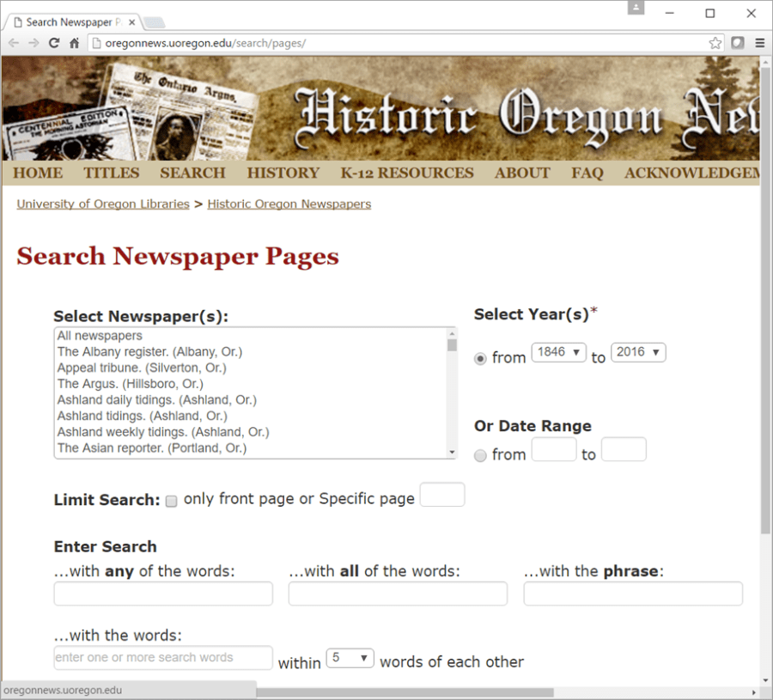Go to K-12 RESOURCES menu item
This screenshot has width=773, height=700.
406,173
